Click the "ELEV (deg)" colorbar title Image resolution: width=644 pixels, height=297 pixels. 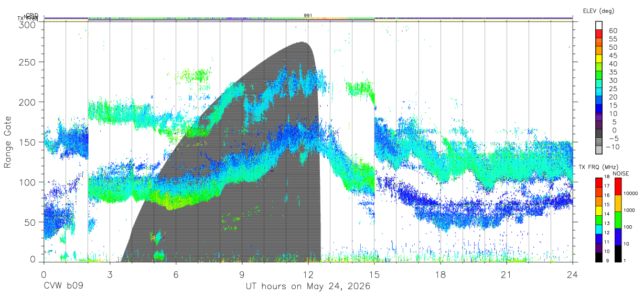598,10
